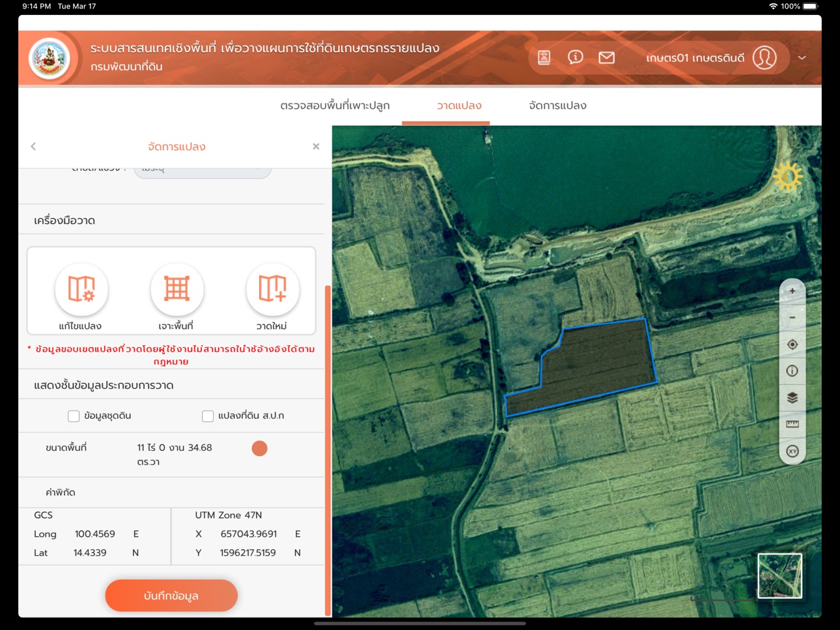
Task: Check the iPad battery status icon
Action: [810, 7]
